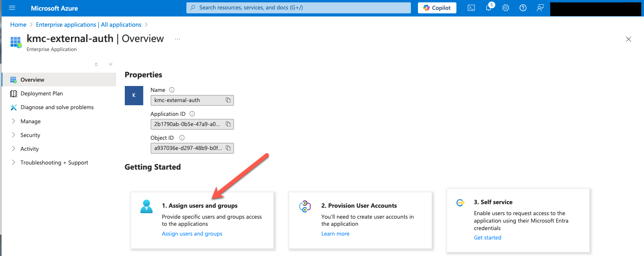This screenshot has width=644, height=256.
Task: Show Name info tooltip icon
Action: point(171,90)
